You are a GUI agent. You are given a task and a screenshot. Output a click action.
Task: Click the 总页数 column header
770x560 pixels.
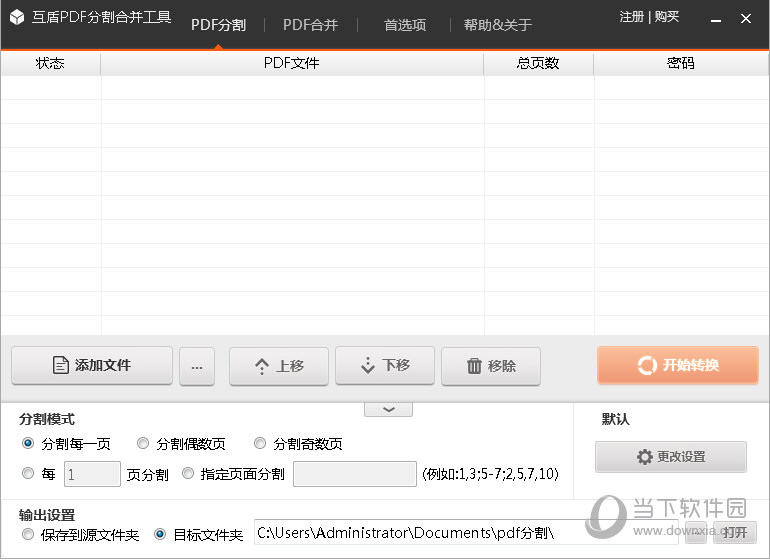tap(539, 63)
